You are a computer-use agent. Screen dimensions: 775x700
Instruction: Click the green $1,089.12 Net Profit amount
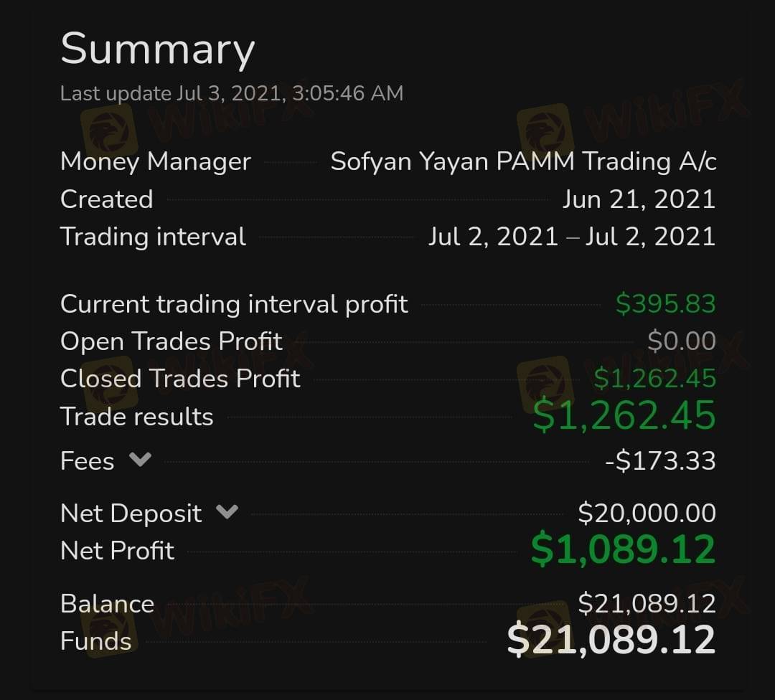(x=623, y=549)
